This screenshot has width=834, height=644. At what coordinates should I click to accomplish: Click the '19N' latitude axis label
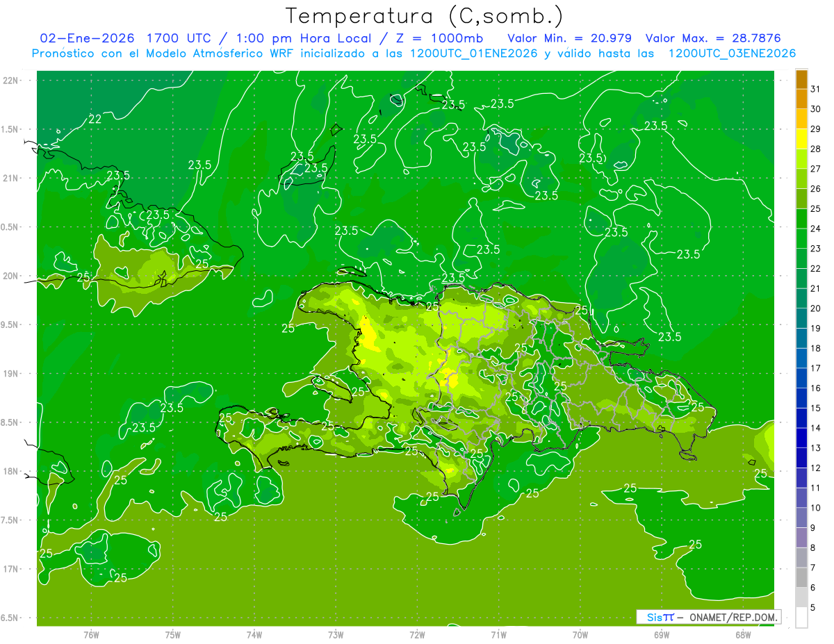pyautogui.click(x=10, y=374)
